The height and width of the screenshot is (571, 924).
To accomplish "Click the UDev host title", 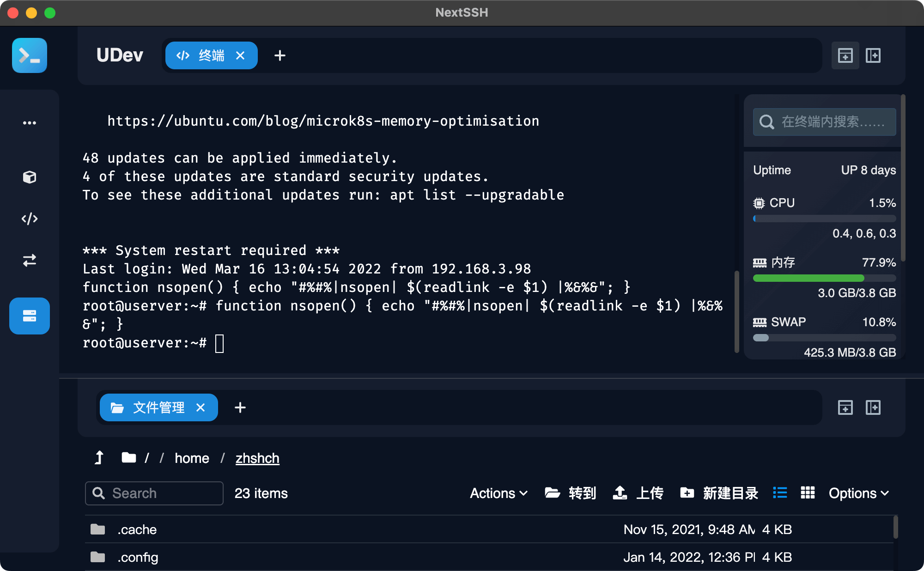I will pyautogui.click(x=120, y=55).
